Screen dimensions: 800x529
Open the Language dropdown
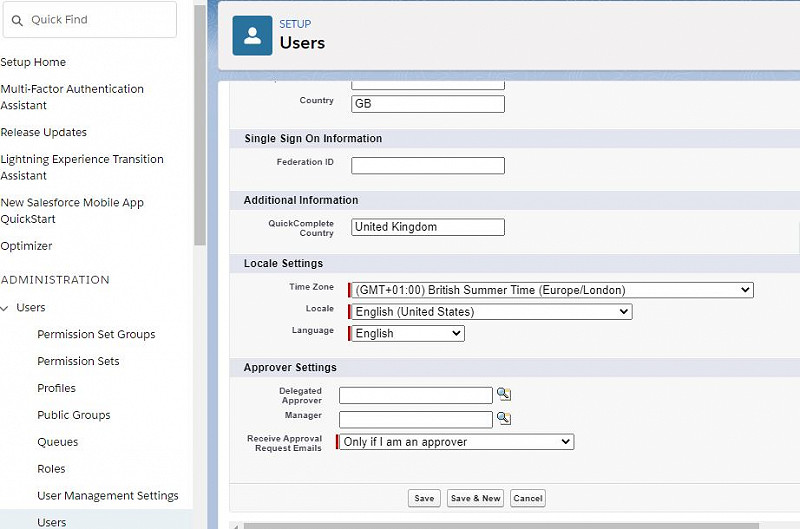point(408,334)
